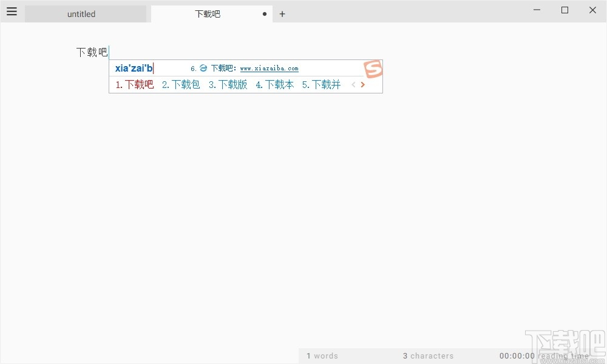
Task: Select candidate 5 下载并
Action: pos(321,84)
